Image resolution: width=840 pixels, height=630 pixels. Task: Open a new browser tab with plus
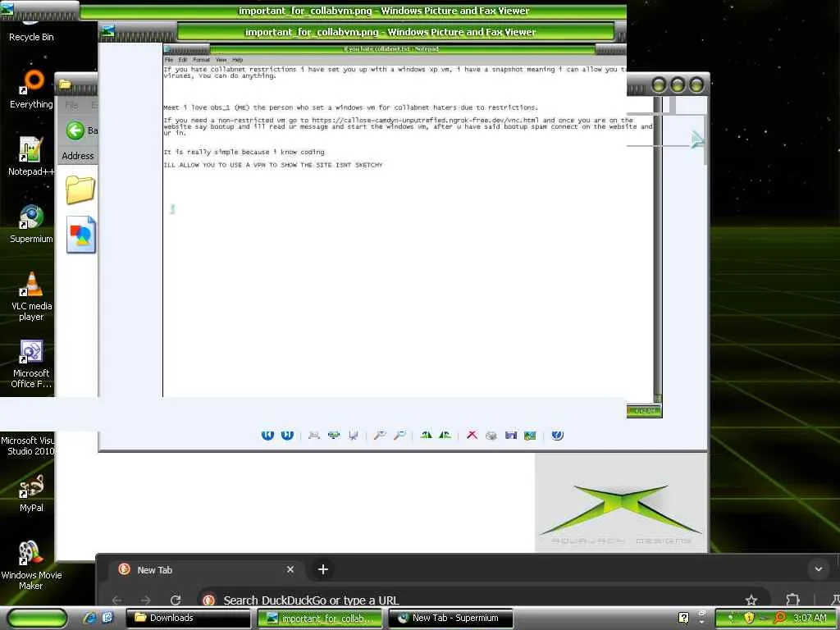322,569
